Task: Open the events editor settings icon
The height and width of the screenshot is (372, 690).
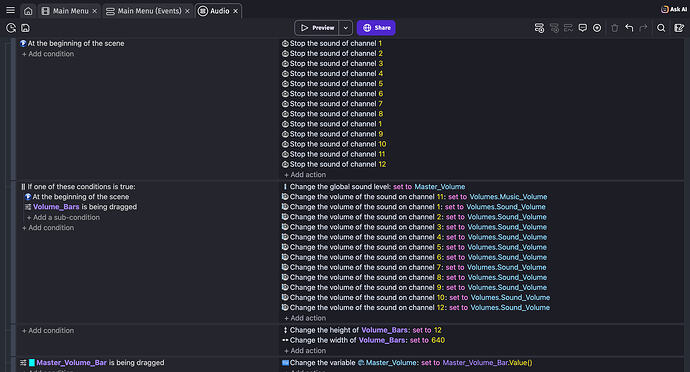Action: click(x=679, y=28)
